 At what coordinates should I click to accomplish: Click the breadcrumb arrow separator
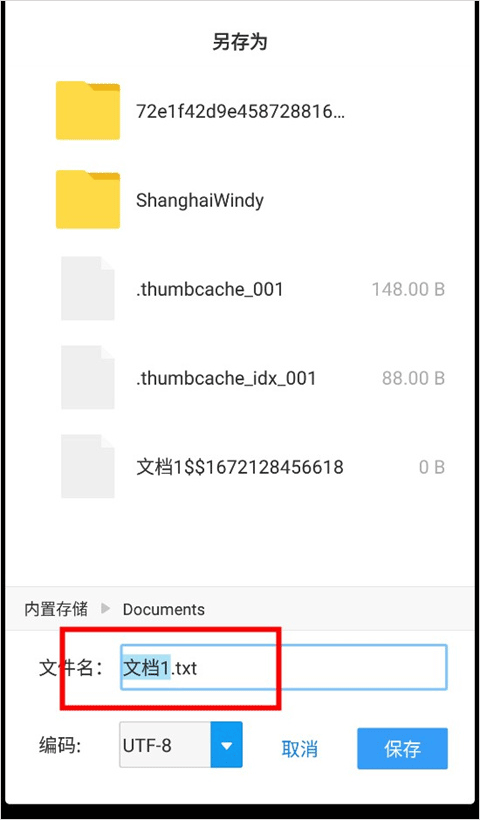click(x=106, y=609)
